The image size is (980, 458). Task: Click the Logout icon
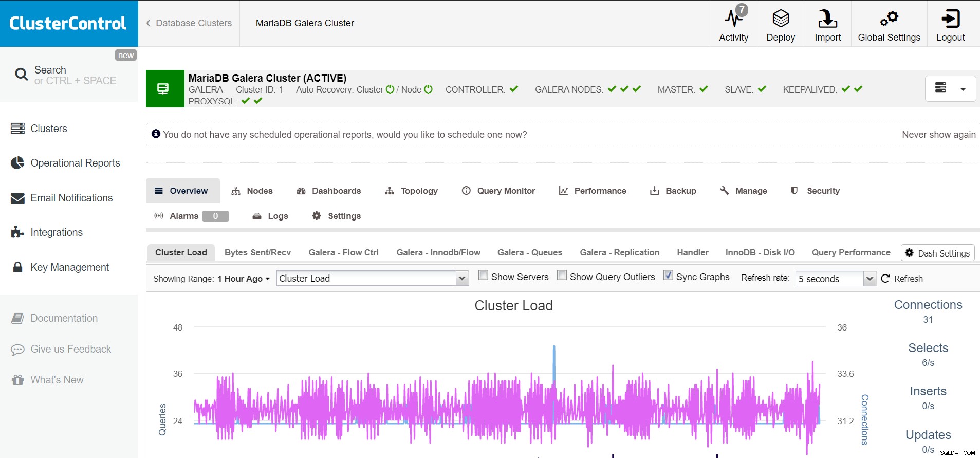click(x=950, y=19)
